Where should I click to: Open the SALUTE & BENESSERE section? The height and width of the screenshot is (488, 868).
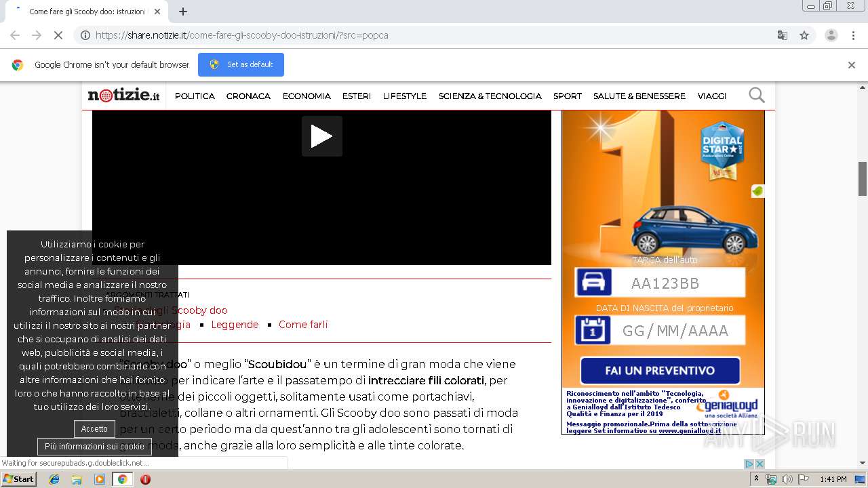pyautogui.click(x=639, y=96)
